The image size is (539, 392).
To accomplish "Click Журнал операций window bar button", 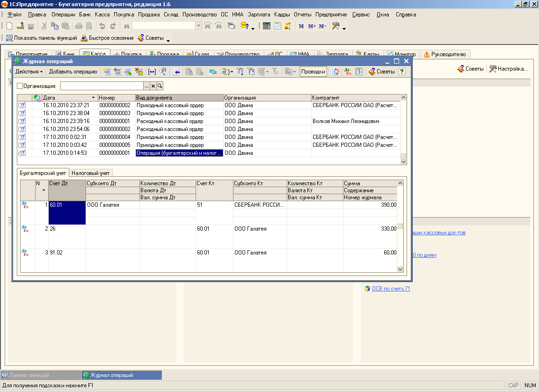I will click(122, 375).
